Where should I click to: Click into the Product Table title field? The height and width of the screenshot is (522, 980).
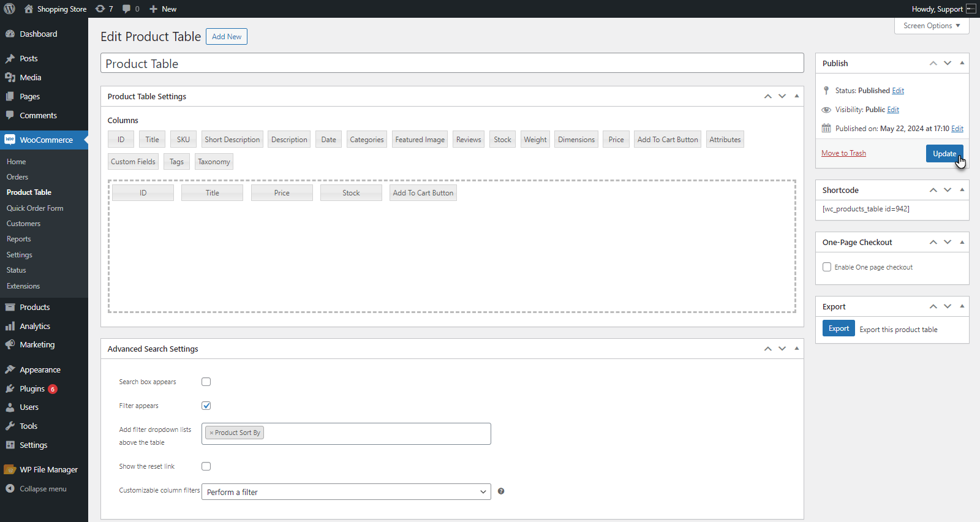point(452,63)
